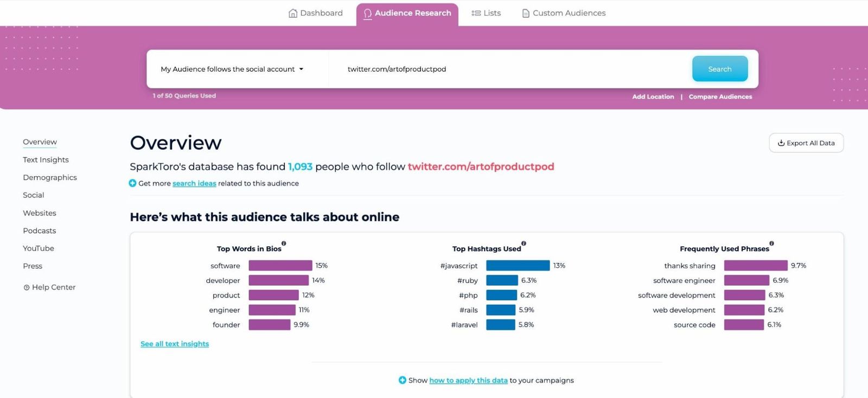Open Demographics section in sidebar
The width and height of the screenshot is (868, 398).
(x=50, y=177)
